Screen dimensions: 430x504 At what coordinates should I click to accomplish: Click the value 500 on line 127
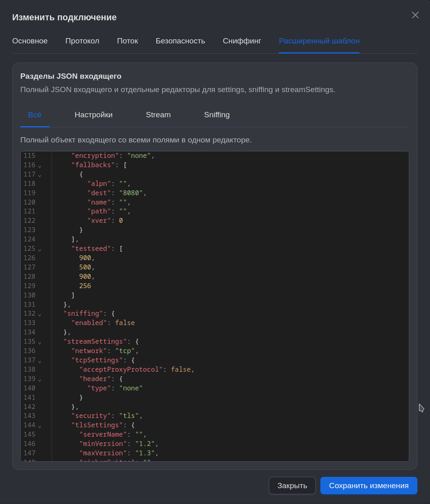click(85, 267)
